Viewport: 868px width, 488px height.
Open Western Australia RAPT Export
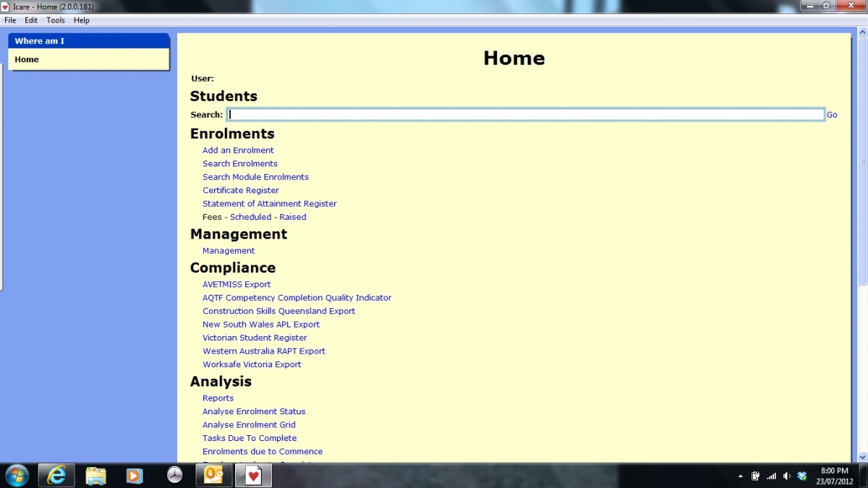click(264, 351)
